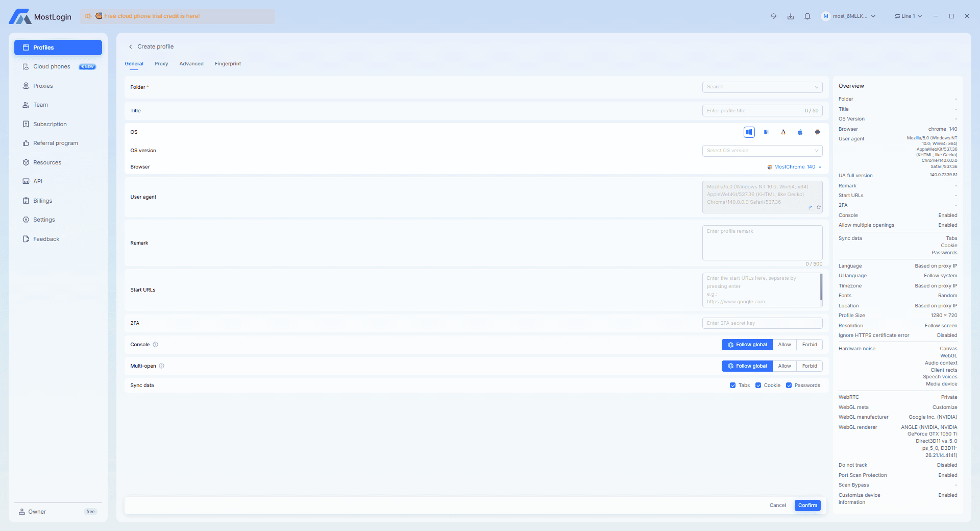Image resolution: width=980 pixels, height=531 pixels.
Task: Set Console option to Forbid
Action: click(x=810, y=345)
